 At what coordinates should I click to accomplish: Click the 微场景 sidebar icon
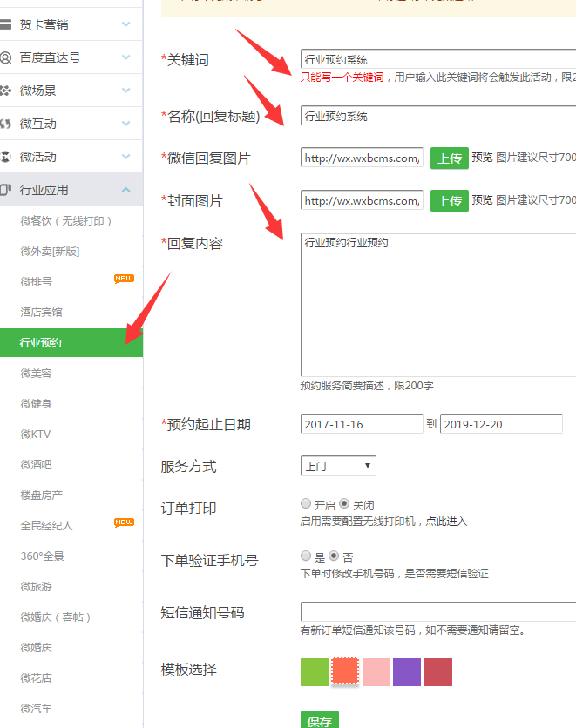(x=5, y=91)
